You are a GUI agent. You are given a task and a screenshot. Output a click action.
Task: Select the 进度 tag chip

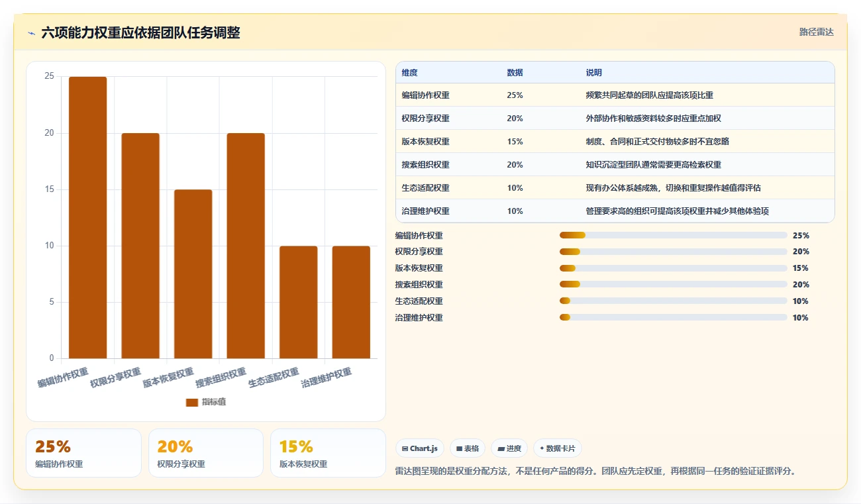(509, 448)
